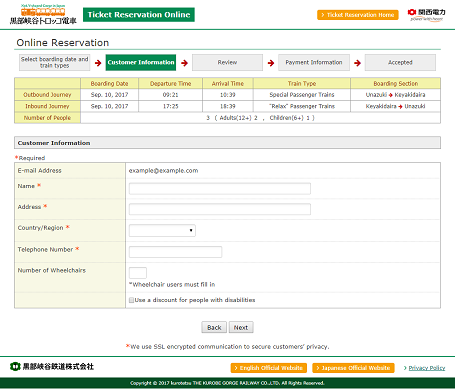Screen dimensions: 455x389
Task: Focus the Telephone Number field
Action: (175, 252)
